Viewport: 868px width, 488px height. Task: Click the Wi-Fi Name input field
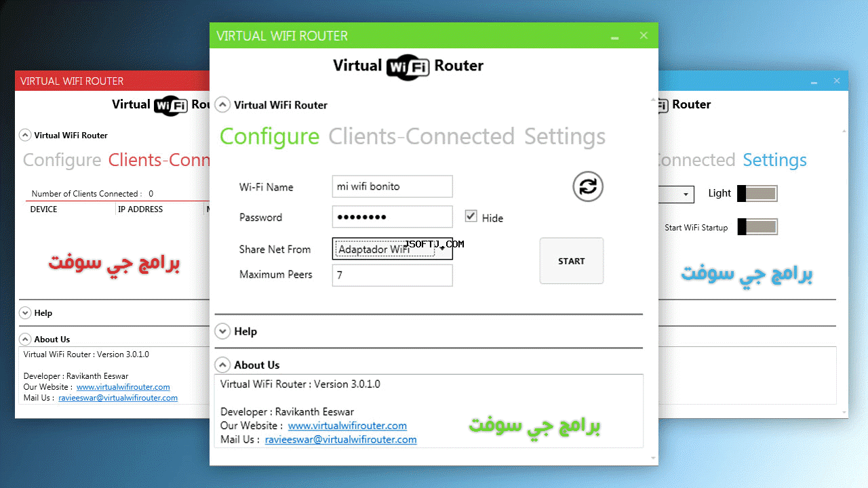tap(392, 186)
